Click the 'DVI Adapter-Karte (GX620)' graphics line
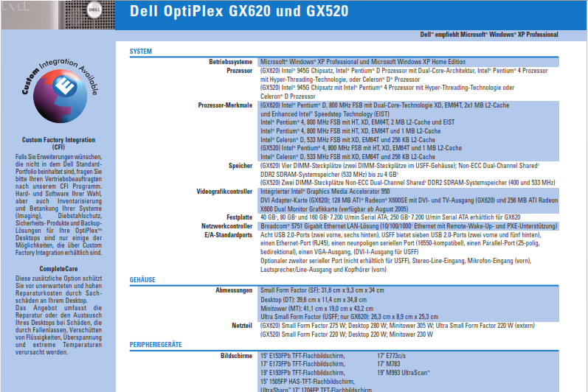Image resolution: width=588 pixels, height=392 pixels. [x=409, y=200]
